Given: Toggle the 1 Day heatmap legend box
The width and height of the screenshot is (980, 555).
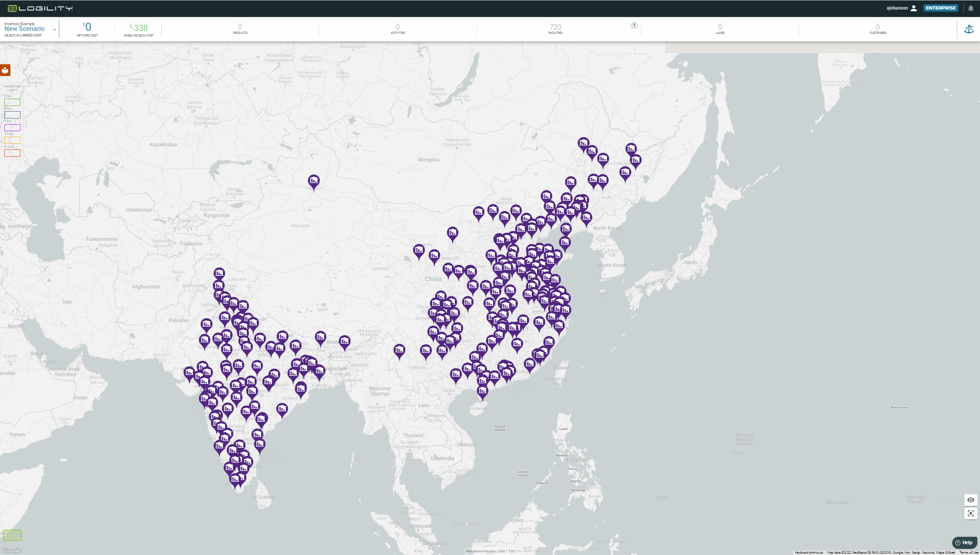Looking at the screenshot, I should pos(12,102).
